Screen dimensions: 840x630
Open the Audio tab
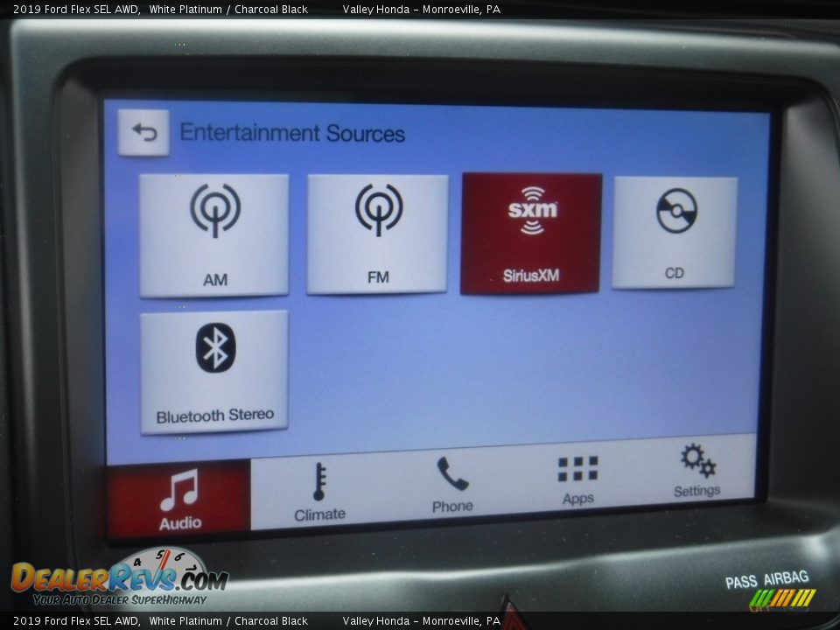[x=178, y=499]
